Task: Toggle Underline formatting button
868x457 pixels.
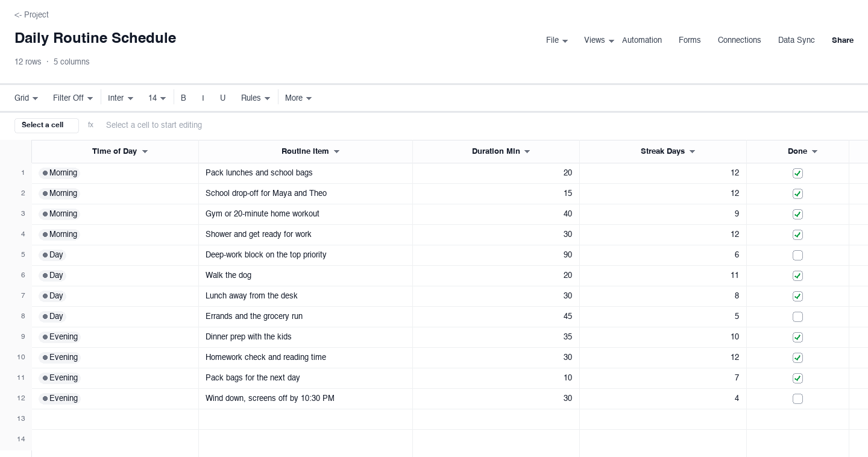Action: click(222, 98)
